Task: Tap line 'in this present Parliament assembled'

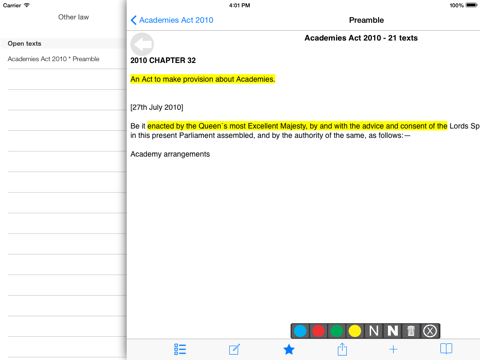Action: pyautogui.click(x=192, y=135)
